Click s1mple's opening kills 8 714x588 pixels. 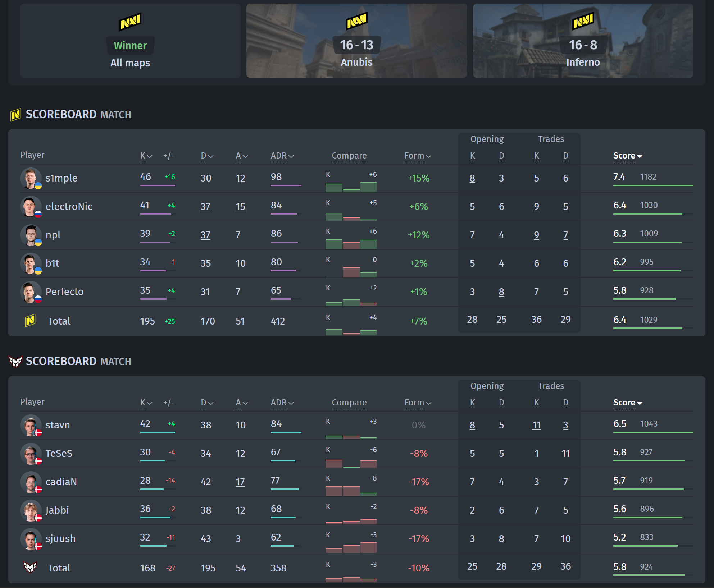[x=472, y=178]
